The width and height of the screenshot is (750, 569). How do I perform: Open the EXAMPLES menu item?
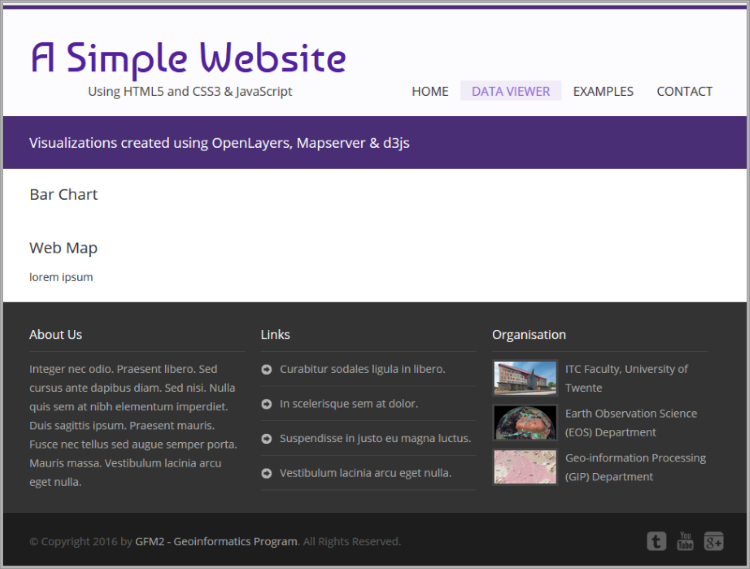tap(603, 91)
